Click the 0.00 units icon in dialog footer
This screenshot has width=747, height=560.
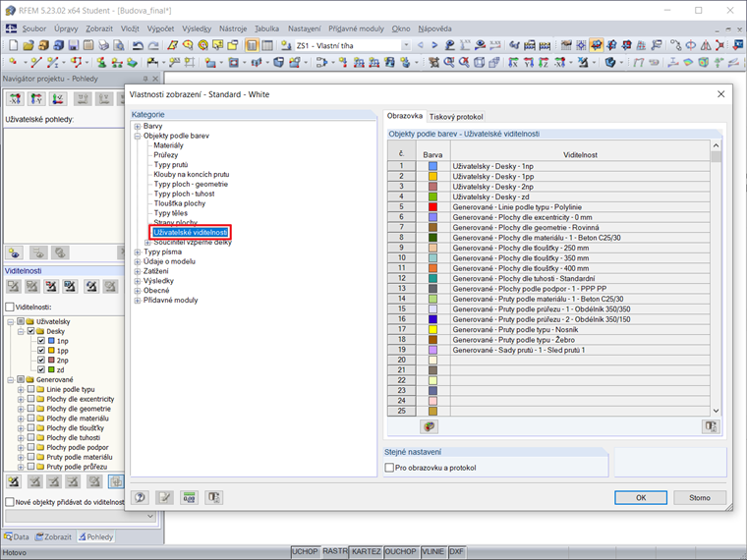(x=189, y=498)
